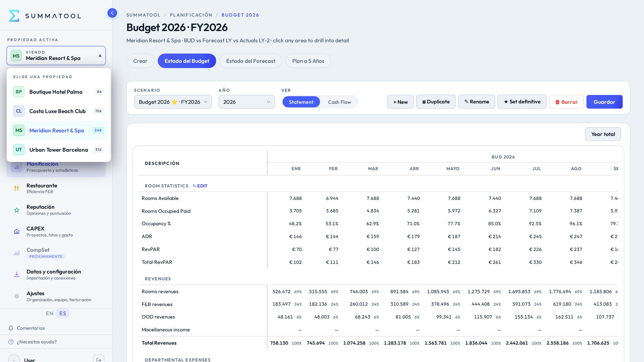Click the Restaurante fork and knife icon
Viewport: 644px width, 362px height.
[16, 188]
